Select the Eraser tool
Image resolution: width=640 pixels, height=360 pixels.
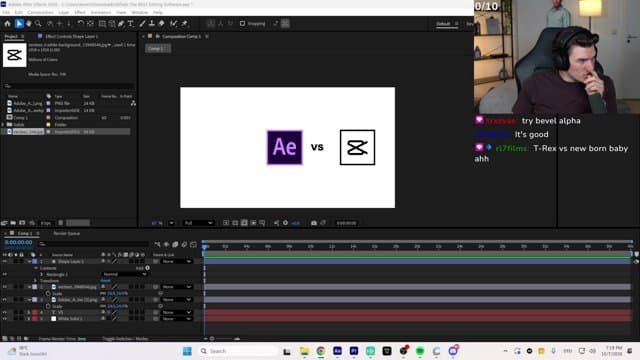point(162,24)
